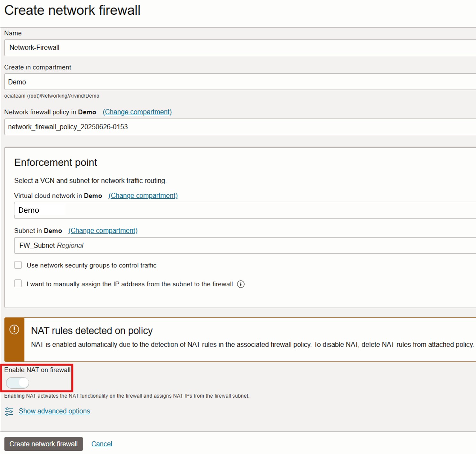
Task: Click the 'NAT rules detected on policy' title
Action: pyautogui.click(x=92, y=331)
